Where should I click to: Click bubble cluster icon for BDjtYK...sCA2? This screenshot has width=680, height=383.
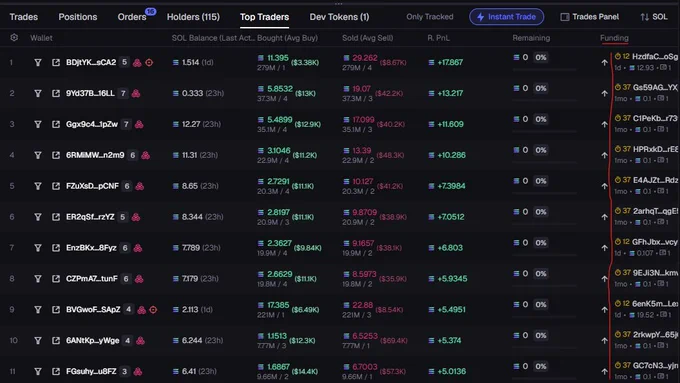pyautogui.click(x=137, y=62)
